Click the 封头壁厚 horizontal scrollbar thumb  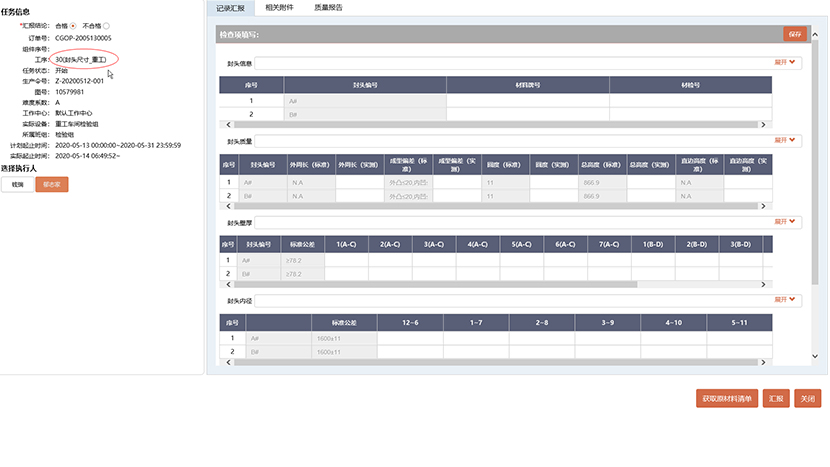coord(430,284)
